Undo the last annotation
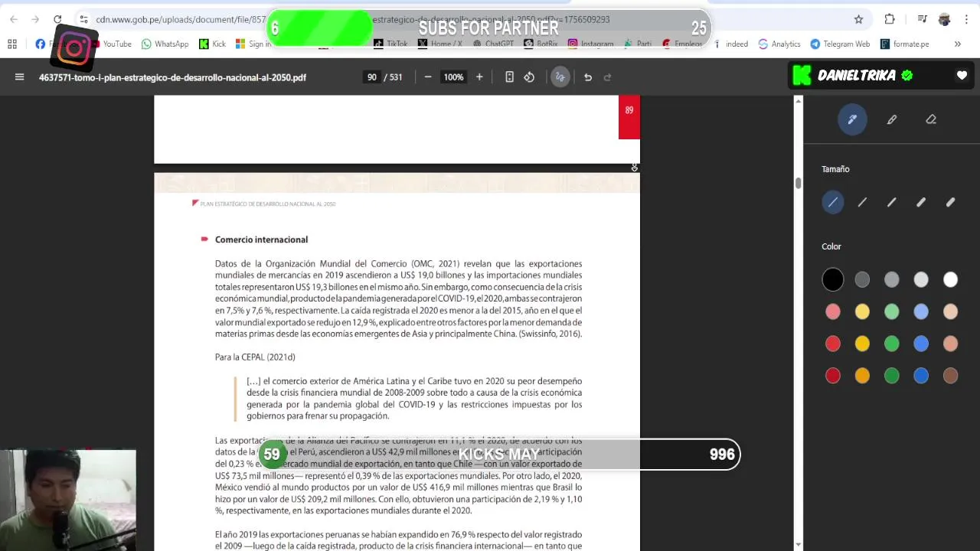Screen dimensions: 980x551 click(x=588, y=77)
